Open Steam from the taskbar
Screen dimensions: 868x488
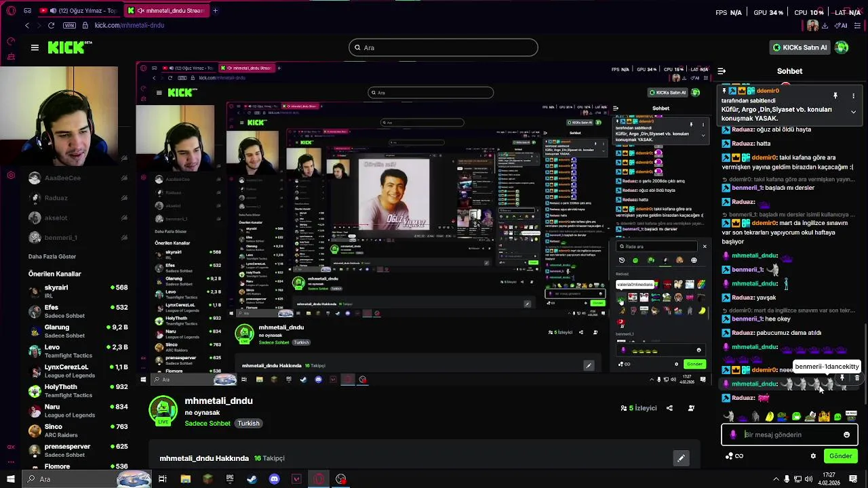252,479
